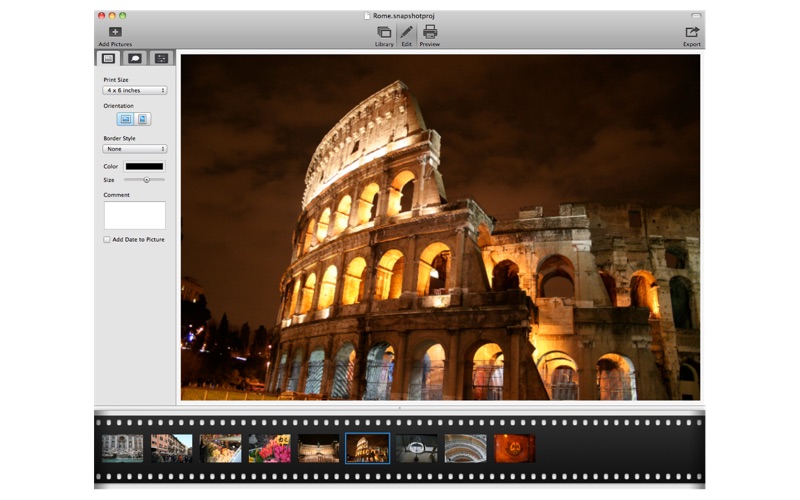Open the adjustments sliders tab
This screenshot has width=800, height=500.
tap(161, 59)
